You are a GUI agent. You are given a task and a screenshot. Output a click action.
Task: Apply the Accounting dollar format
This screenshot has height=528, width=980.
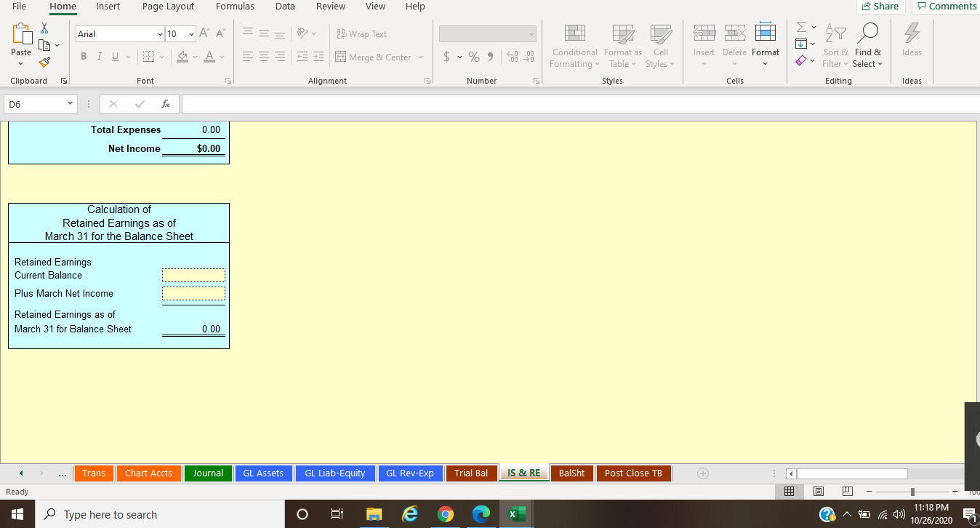click(x=447, y=57)
